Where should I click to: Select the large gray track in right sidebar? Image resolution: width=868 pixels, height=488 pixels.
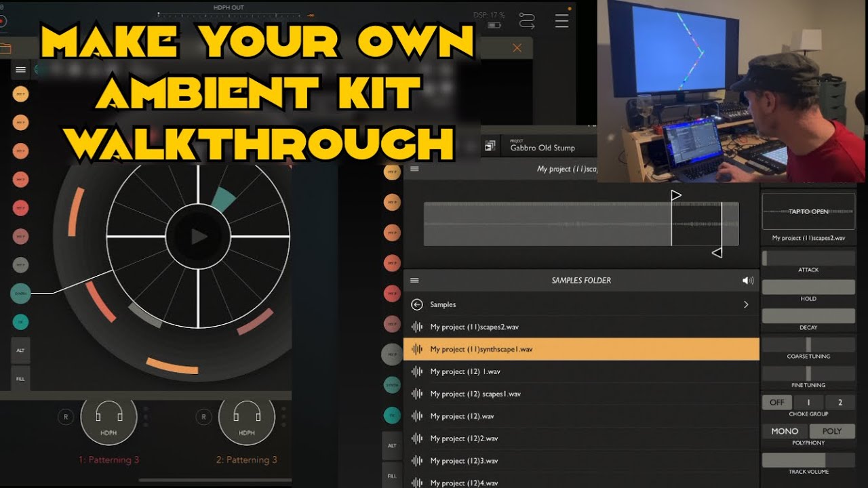click(x=392, y=354)
